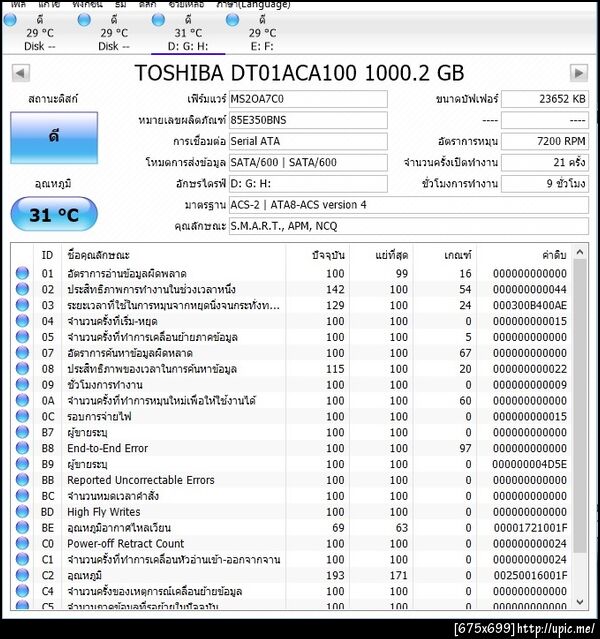Go to previous disk with left arrow
This screenshot has width=600, height=639.
pyautogui.click(x=20, y=73)
